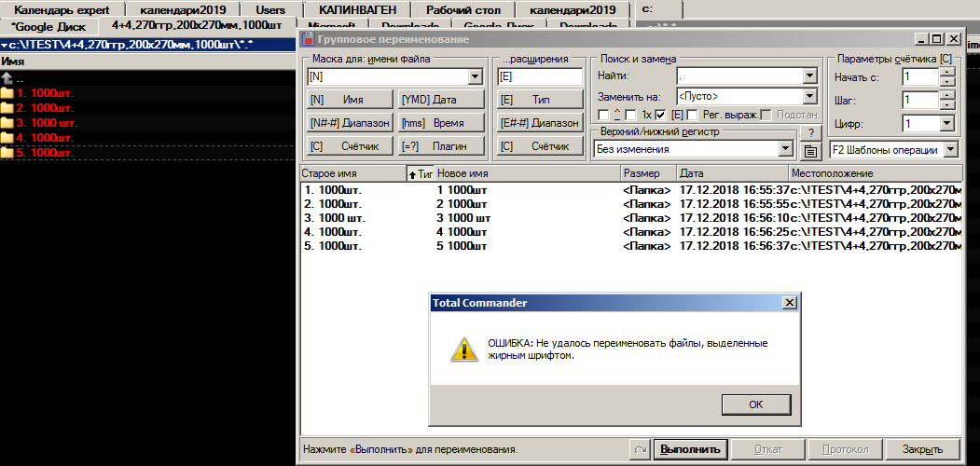Sort by the 'Старое имя' column header
The width and height of the screenshot is (980, 466).
coord(352,173)
